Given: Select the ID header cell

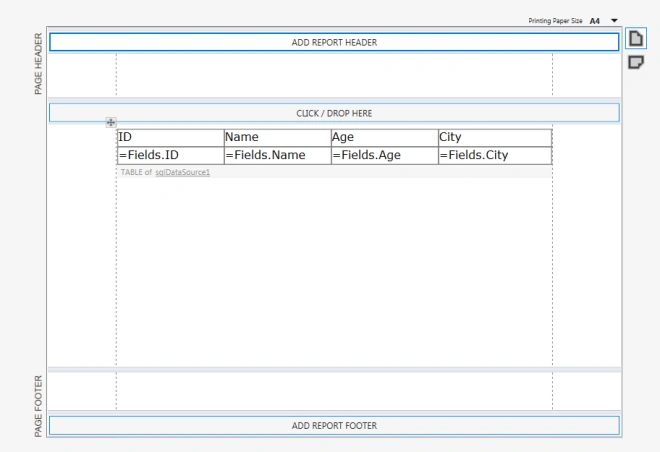Looking at the screenshot, I should tap(171, 138).
